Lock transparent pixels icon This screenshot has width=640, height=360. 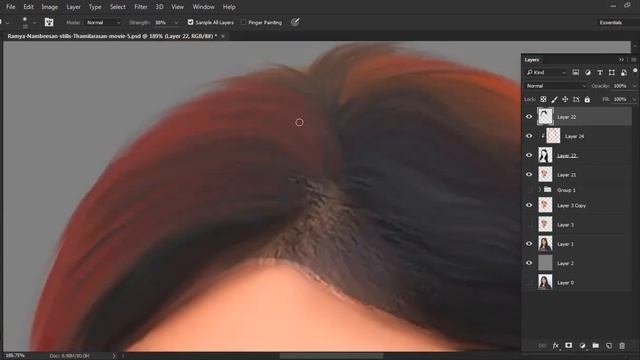tap(543, 99)
